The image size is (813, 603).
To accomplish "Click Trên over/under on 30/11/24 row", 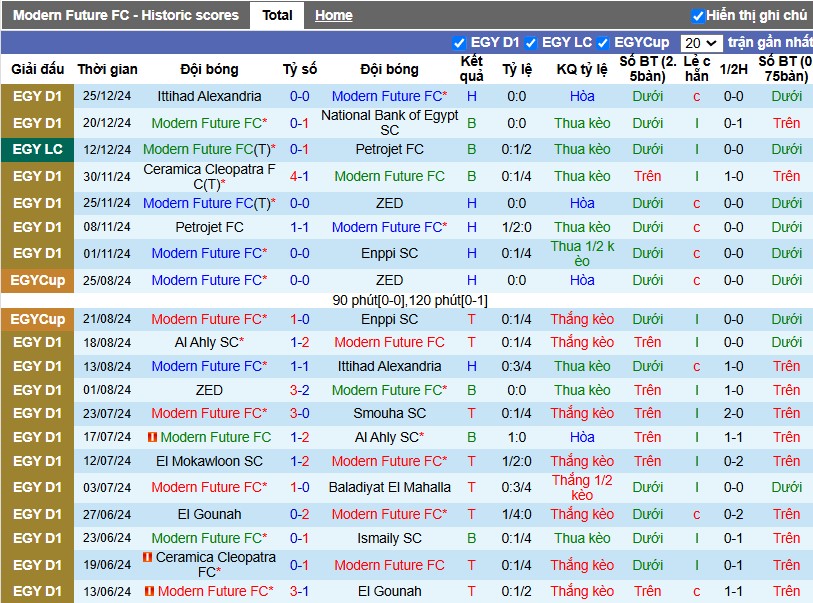I will [648, 176].
